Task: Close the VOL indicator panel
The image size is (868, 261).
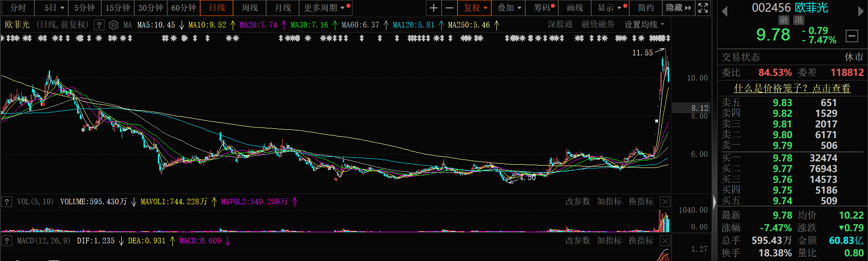Action: point(665,201)
